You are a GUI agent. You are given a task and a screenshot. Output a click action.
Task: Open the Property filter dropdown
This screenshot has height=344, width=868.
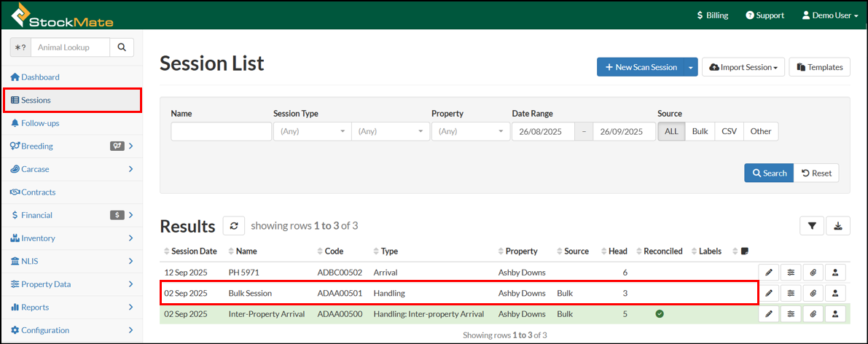point(471,132)
